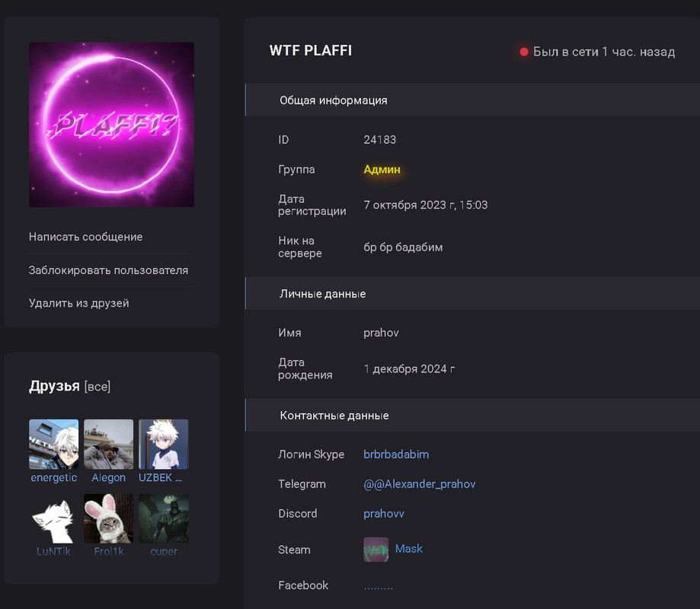700x609 pixels.
Task: Click the WTF PLAFFI profile title
Action: pos(311,50)
